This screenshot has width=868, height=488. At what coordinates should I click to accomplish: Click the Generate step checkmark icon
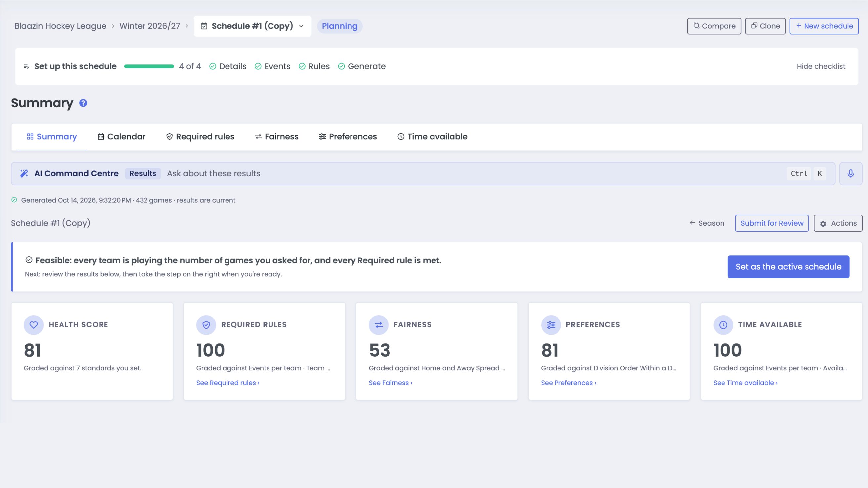(x=341, y=66)
